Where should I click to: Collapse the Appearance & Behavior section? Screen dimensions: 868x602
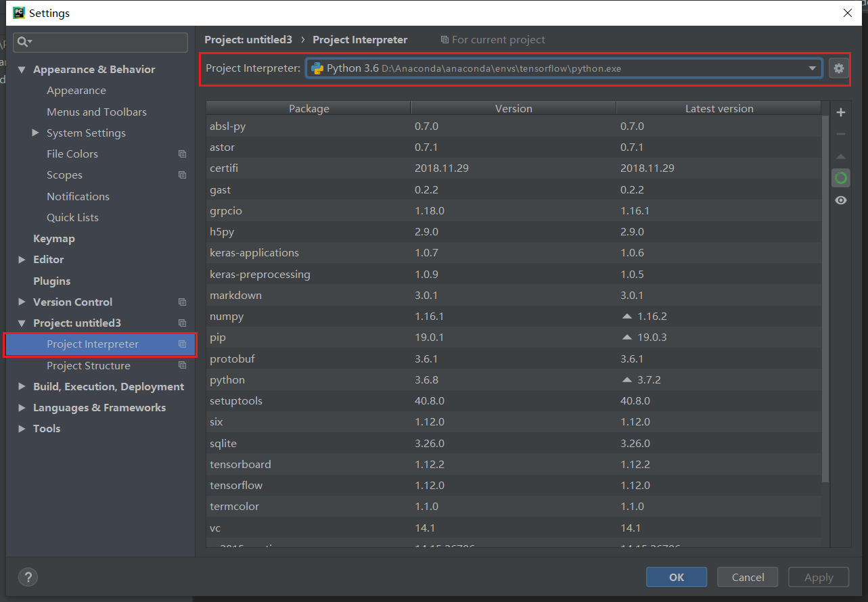22,69
